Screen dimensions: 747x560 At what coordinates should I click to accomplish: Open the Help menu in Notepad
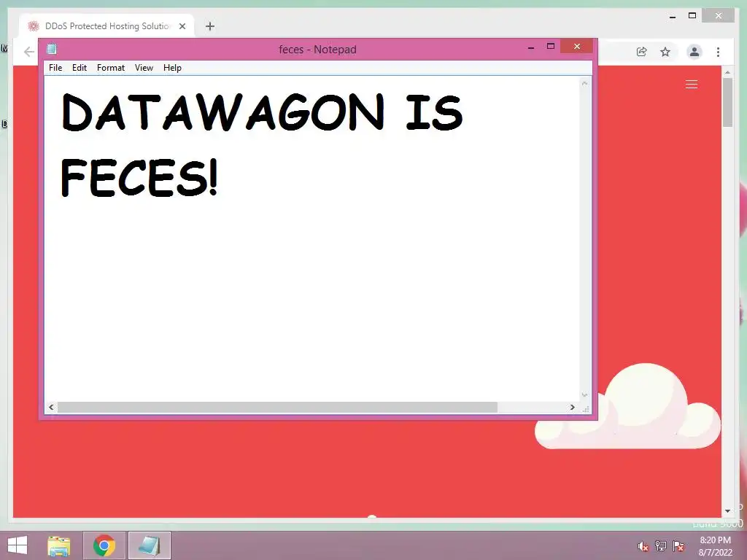click(172, 68)
